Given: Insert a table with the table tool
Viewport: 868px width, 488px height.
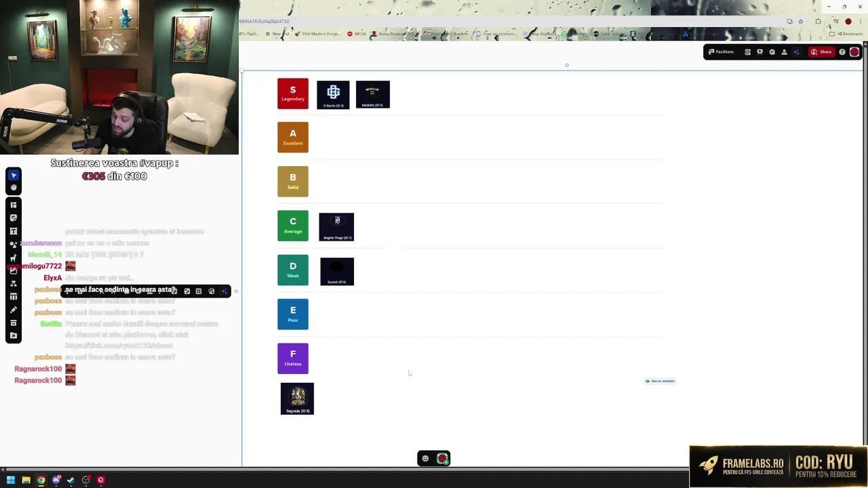Looking at the screenshot, I should 14,297.
